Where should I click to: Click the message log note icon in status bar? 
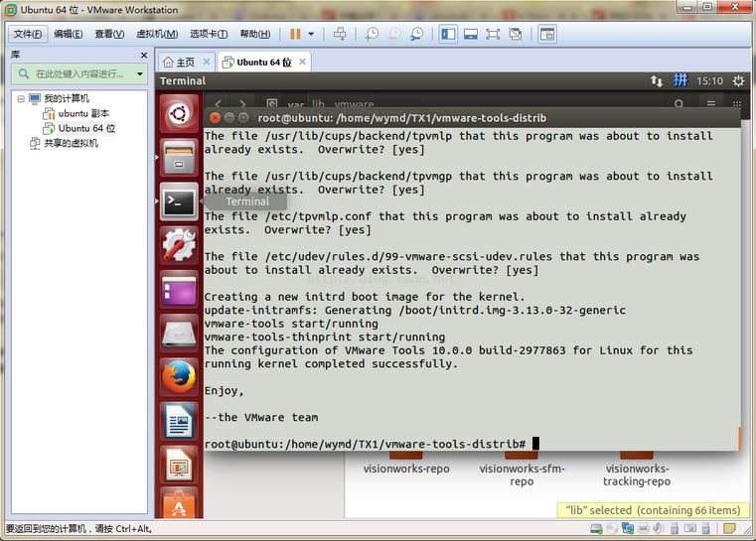click(729, 528)
